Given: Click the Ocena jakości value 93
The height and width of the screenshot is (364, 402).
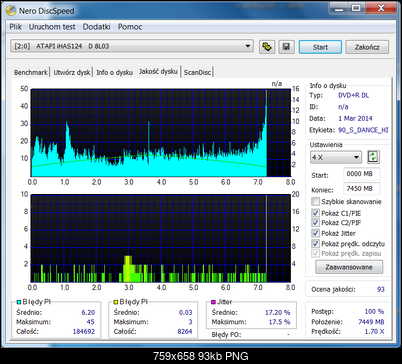Looking at the screenshot, I should pyautogui.click(x=380, y=289).
